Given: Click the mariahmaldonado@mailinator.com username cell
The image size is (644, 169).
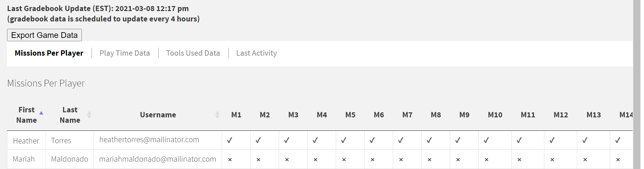Looking at the screenshot, I should coord(157,159).
